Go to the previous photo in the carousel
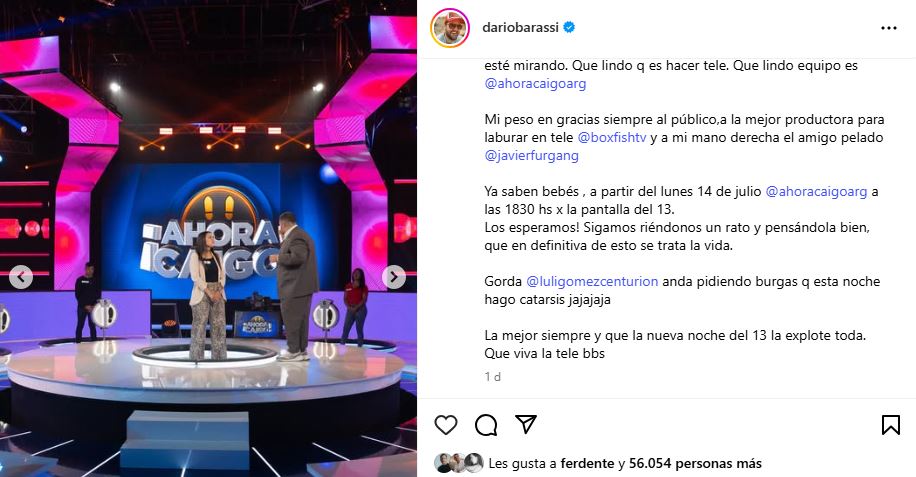916x477 pixels. tap(21, 277)
